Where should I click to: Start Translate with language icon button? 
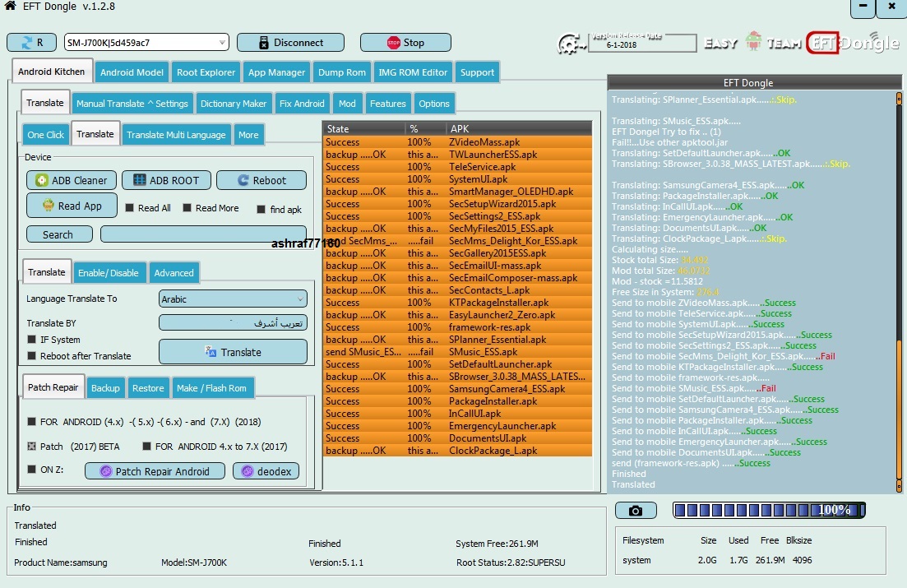233,352
